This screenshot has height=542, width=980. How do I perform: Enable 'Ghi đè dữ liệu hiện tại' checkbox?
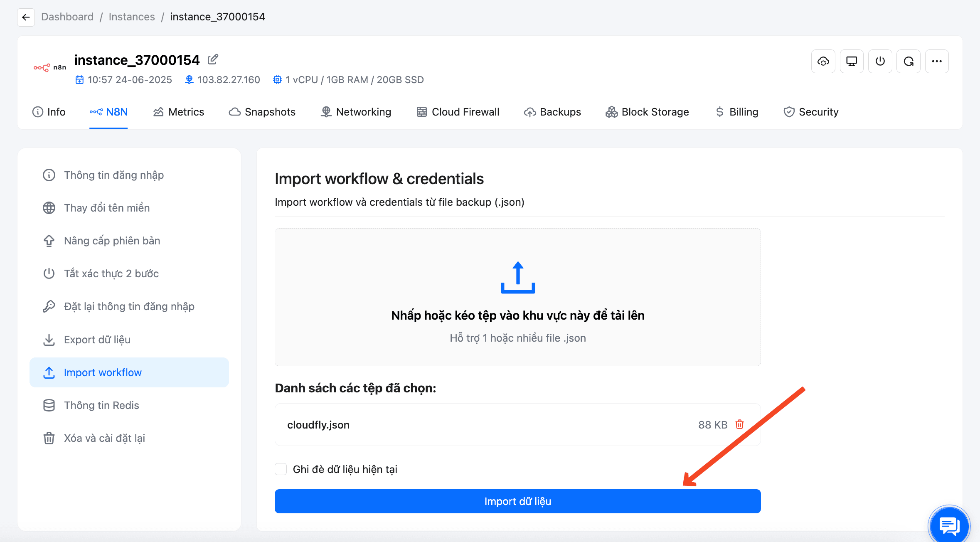(281, 469)
